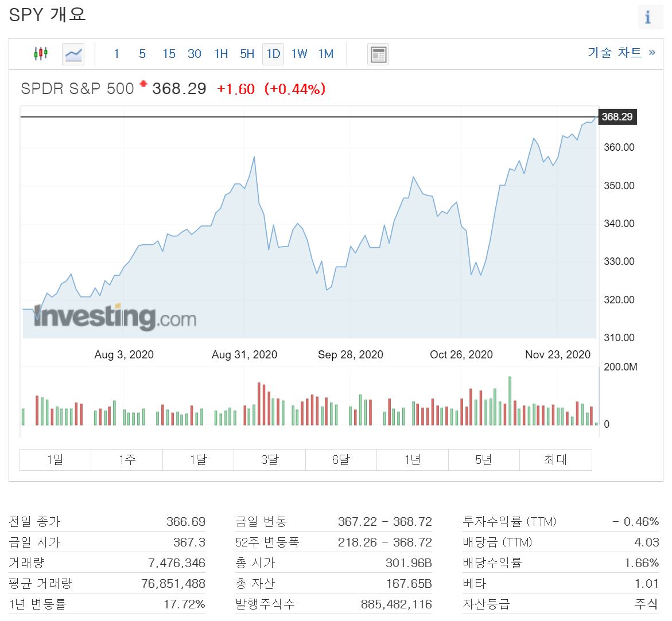Choose the 15 minute interval
Viewport: 672px width, 621px height.
tap(168, 53)
